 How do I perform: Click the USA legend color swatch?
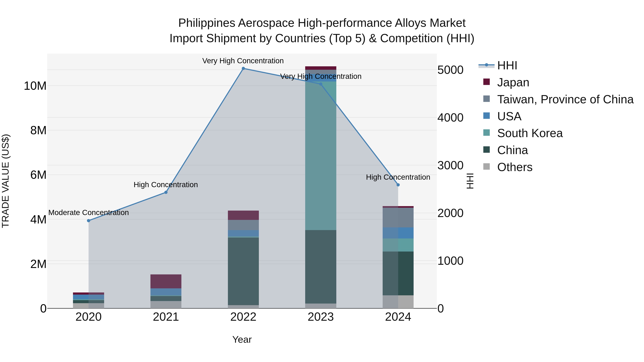point(487,116)
